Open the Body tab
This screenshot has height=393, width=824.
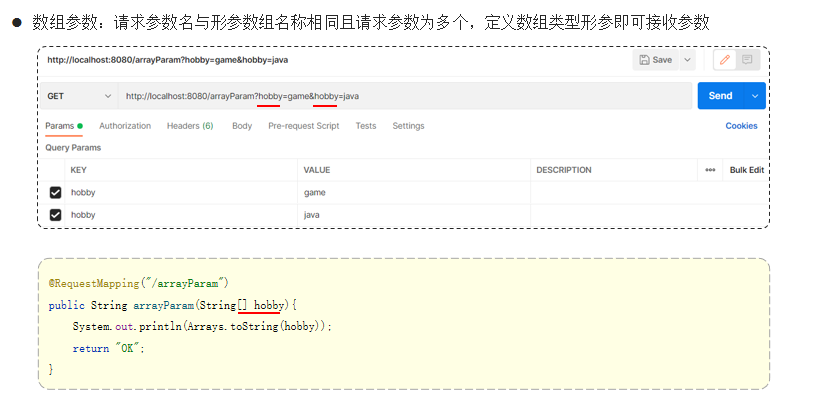click(242, 126)
